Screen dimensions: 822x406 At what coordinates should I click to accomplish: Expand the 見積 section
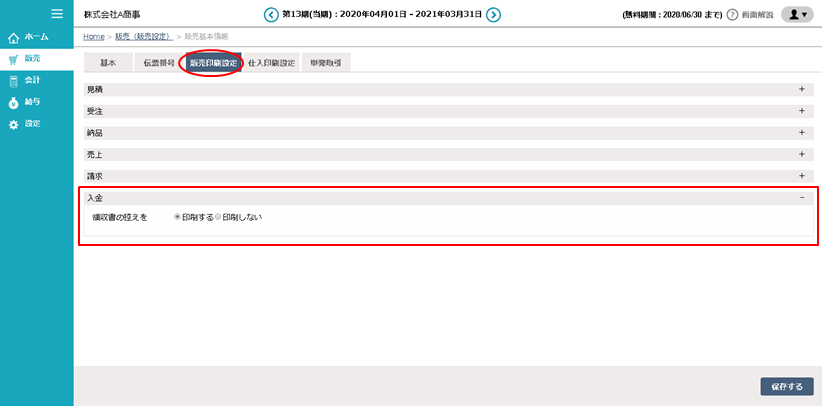[x=801, y=90]
